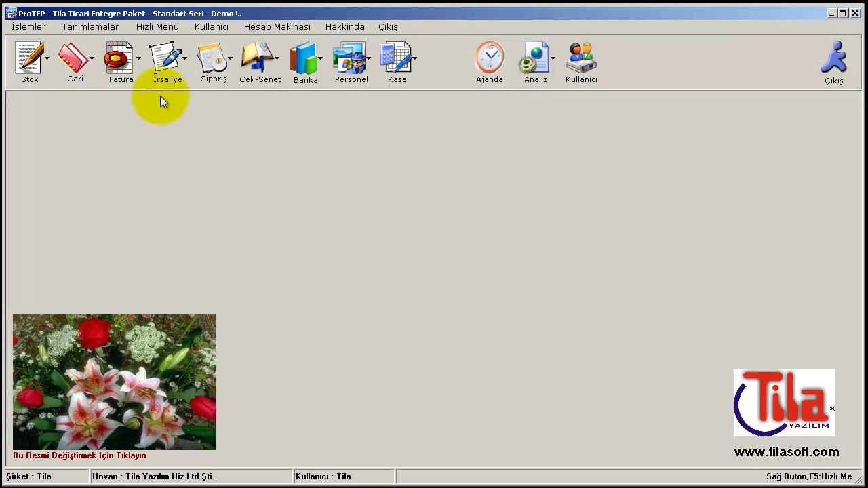Viewport: 868px width, 488px height.
Task: Click 'Kullanıcı : Tila' status bar entry
Action: [323, 476]
